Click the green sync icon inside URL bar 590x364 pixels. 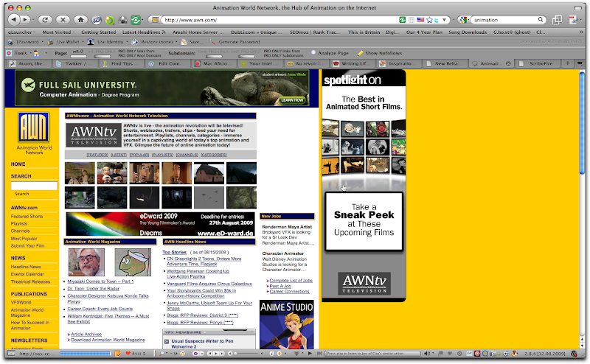[x=402, y=20]
